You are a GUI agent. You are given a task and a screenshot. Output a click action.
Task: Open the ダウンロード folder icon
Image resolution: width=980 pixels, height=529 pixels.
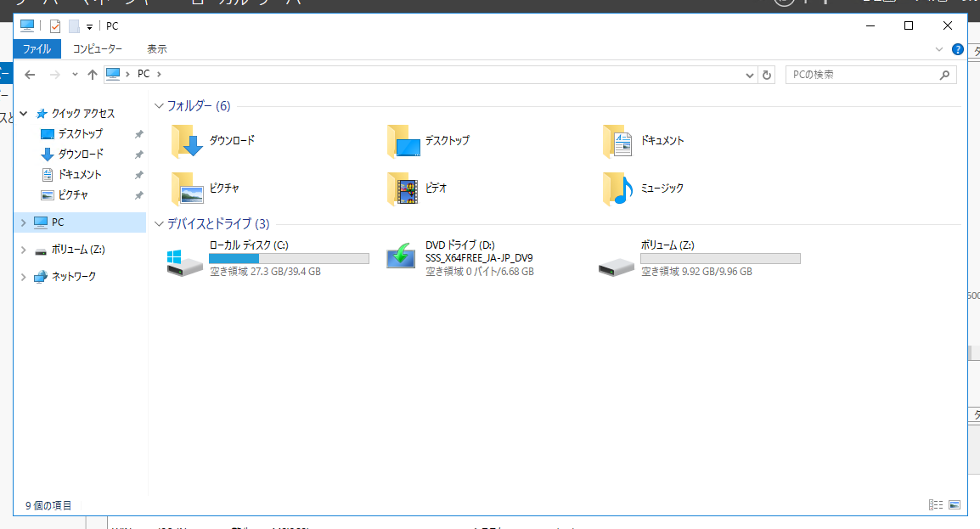(x=187, y=141)
